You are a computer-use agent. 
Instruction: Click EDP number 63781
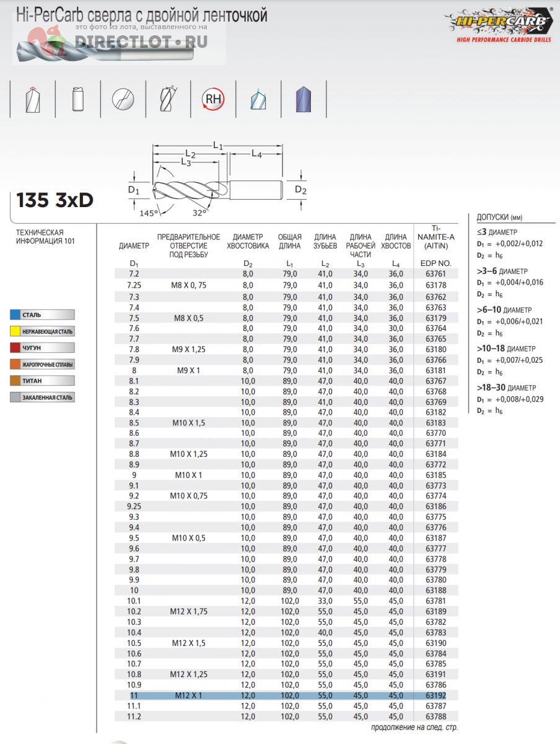tap(436, 602)
